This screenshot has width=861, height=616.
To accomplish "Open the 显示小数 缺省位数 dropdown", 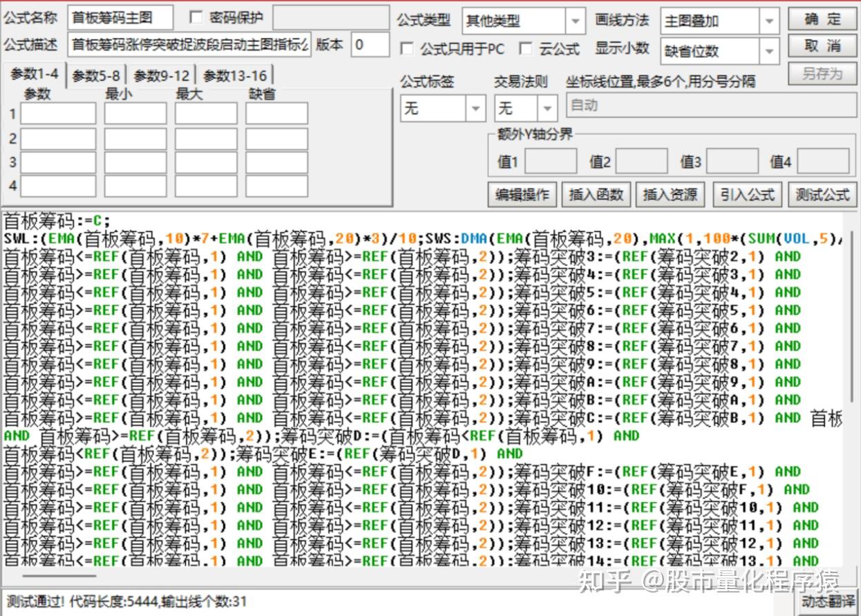I will (x=770, y=50).
